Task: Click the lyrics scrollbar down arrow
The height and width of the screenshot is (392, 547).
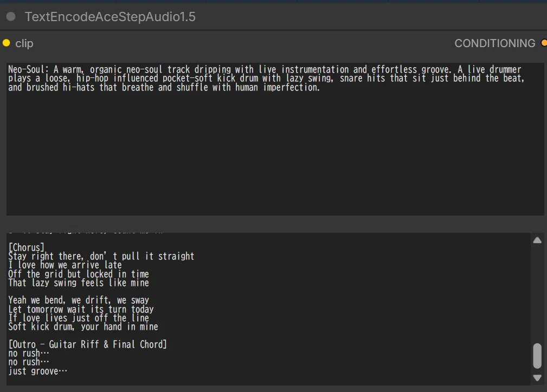Action: (537, 378)
